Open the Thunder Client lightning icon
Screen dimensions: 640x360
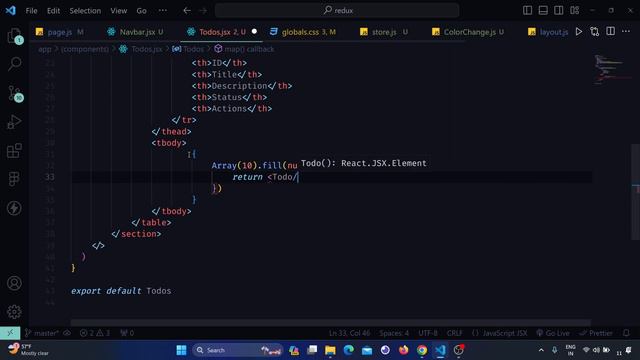pyautogui.click(x=14, y=208)
